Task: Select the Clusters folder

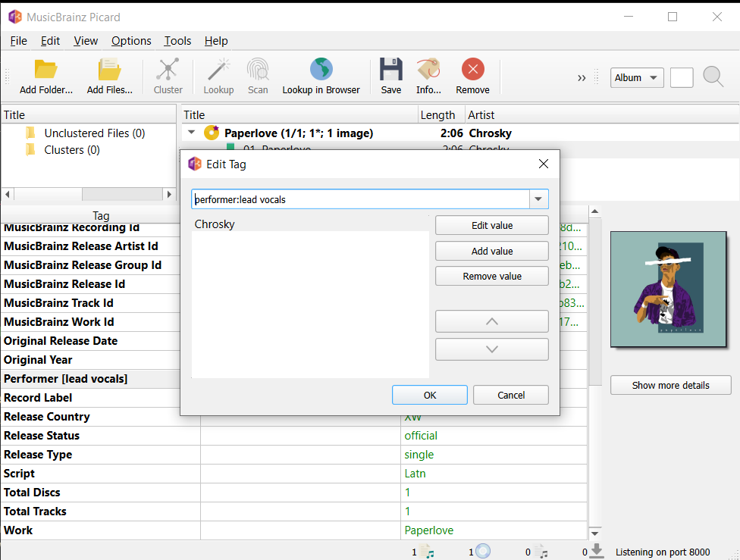Action: point(64,150)
